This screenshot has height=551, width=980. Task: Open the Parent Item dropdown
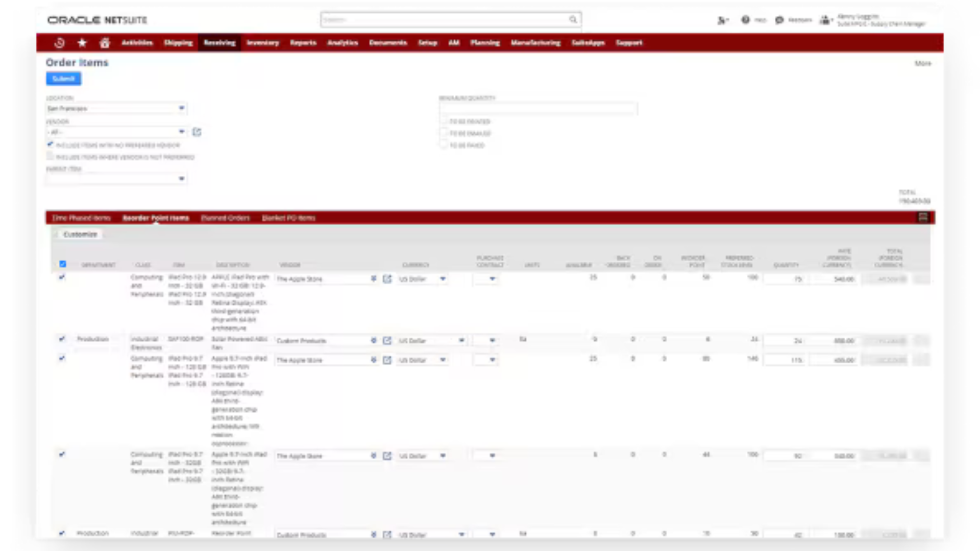(116, 179)
